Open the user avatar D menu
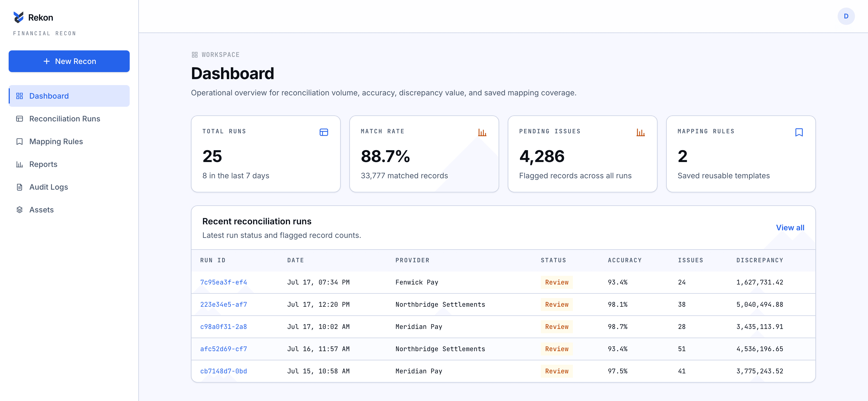Viewport: 868px width, 401px height. click(x=846, y=16)
